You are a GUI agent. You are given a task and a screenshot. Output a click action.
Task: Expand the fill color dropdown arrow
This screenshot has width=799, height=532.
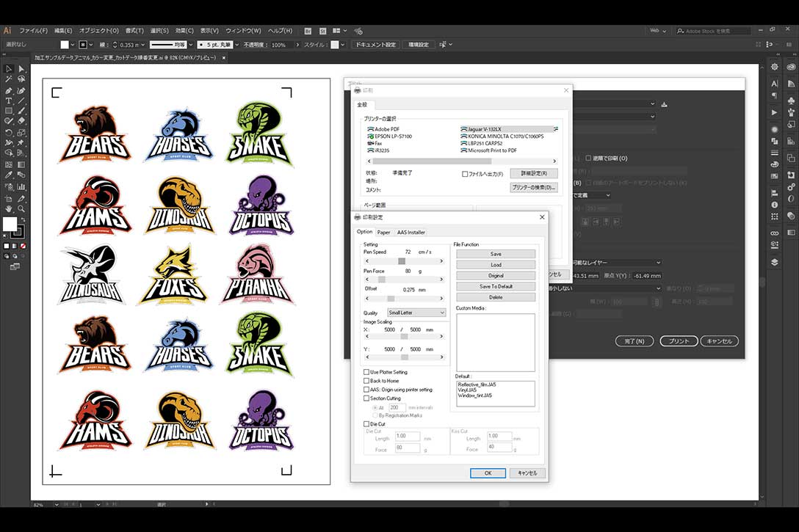[x=73, y=45]
